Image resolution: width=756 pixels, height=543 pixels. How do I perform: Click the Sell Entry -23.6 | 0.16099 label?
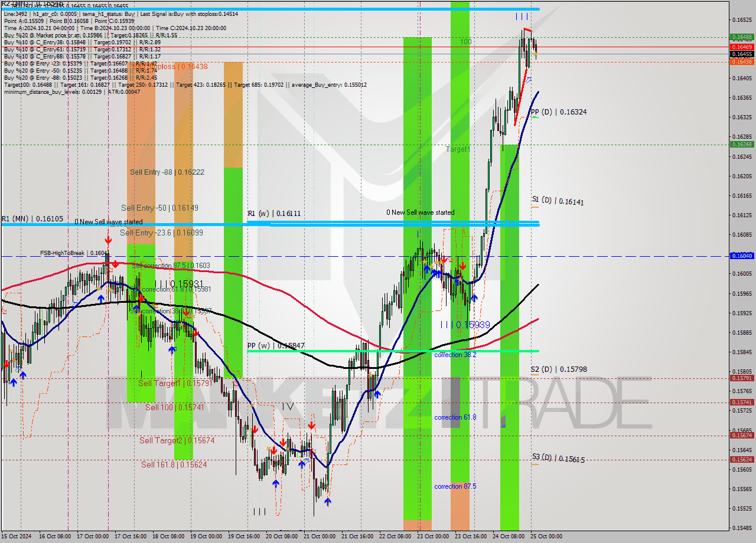click(x=161, y=233)
